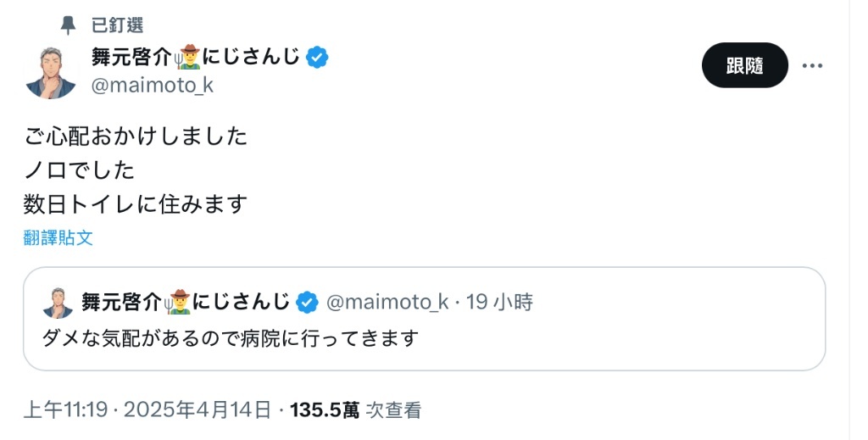Open the main author's profile avatar
The width and height of the screenshot is (868, 440).
[x=51, y=73]
